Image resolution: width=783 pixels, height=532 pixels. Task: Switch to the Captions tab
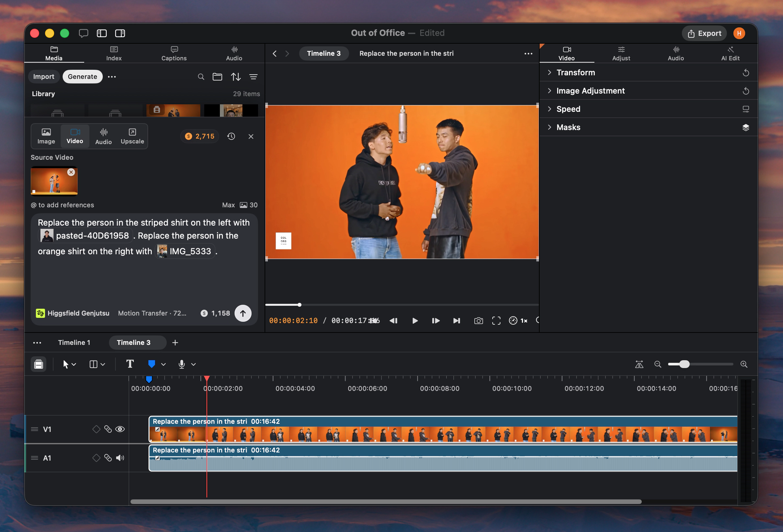174,53
